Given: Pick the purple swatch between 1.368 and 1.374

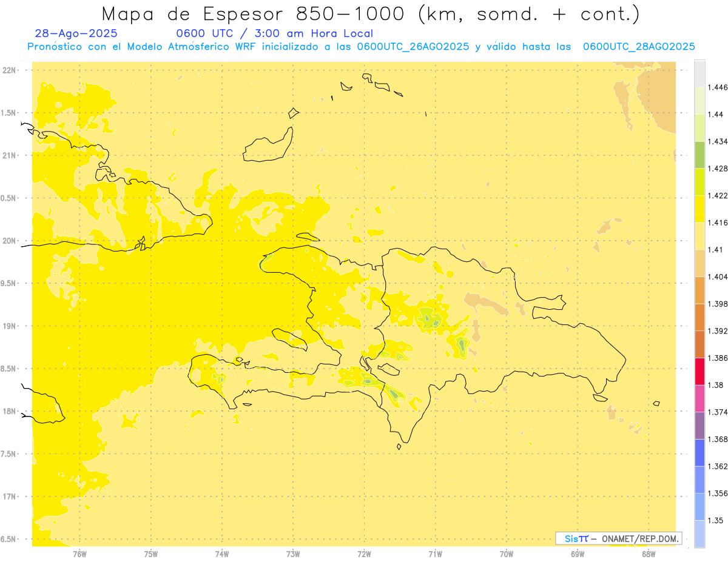Looking at the screenshot, I should (699, 426).
